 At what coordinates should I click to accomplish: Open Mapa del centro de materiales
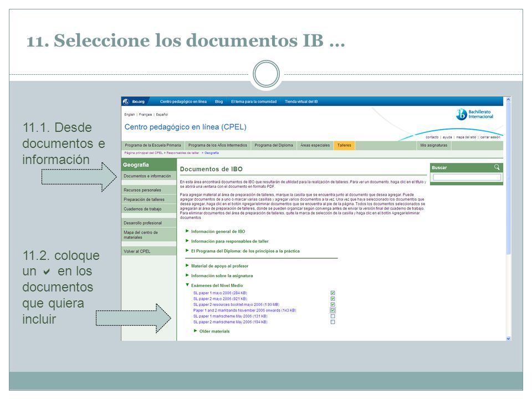[x=149, y=235]
